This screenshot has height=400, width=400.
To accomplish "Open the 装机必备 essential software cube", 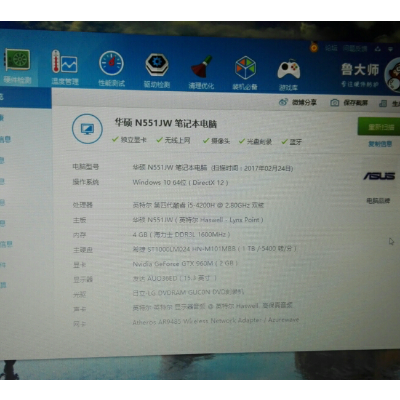I will tap(245, 74).
